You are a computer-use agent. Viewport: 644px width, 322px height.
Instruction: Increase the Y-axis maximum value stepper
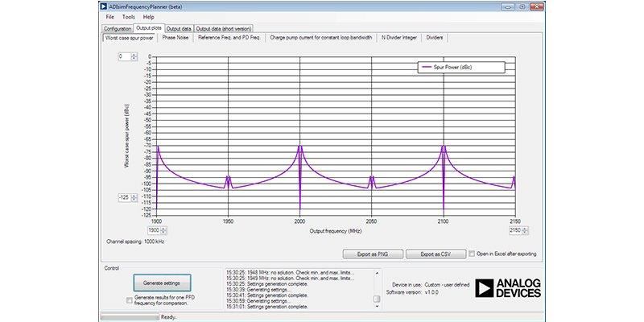(x=134, y=55)
